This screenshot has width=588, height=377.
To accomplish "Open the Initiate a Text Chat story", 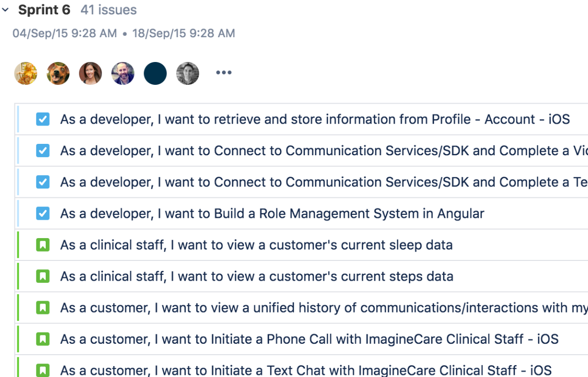I will pyautogui.click(x=306, y=370).
